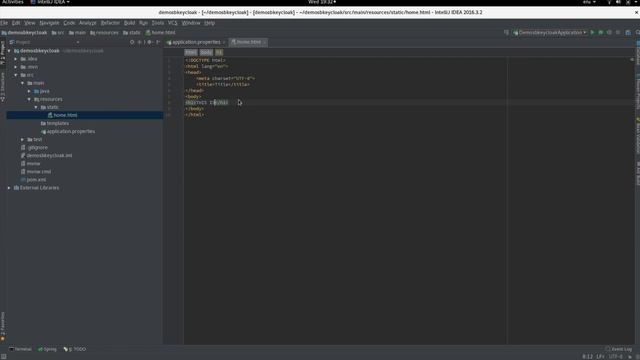This screenshot has width=640, height=360.
Task: Select pom.xml in the project tree
Action: (x=33, y=180)
